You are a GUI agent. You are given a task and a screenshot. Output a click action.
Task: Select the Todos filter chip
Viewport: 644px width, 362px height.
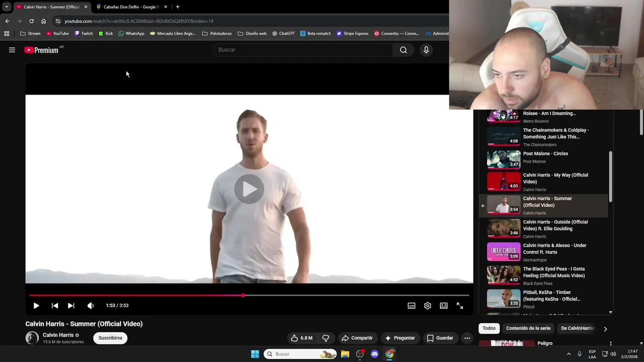tap(489, 328)
